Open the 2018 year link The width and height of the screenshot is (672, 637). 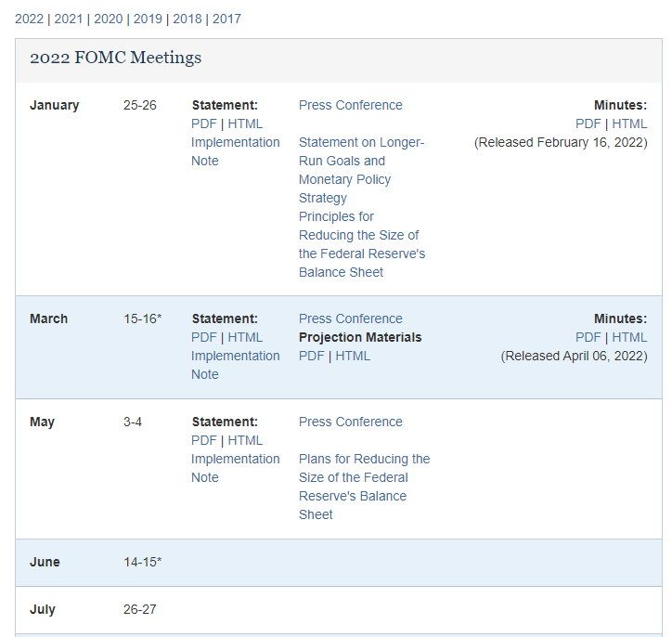[x=187, y=19]
